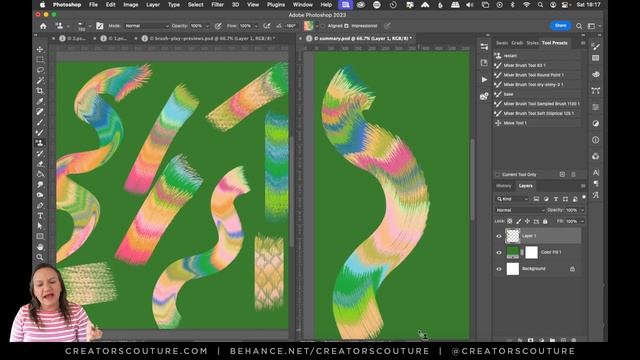Image resolution: width=640 pixels, height=360 pixels.
Task: Select the Pen tool
Action: point(40,205)
